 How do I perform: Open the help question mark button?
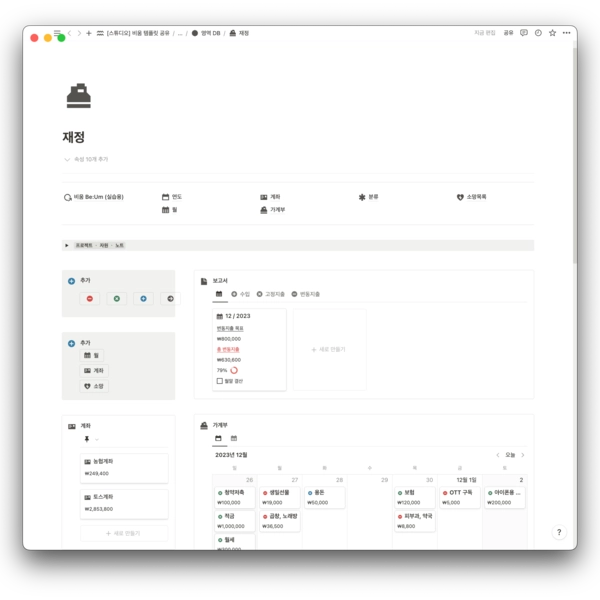[559, 532]
